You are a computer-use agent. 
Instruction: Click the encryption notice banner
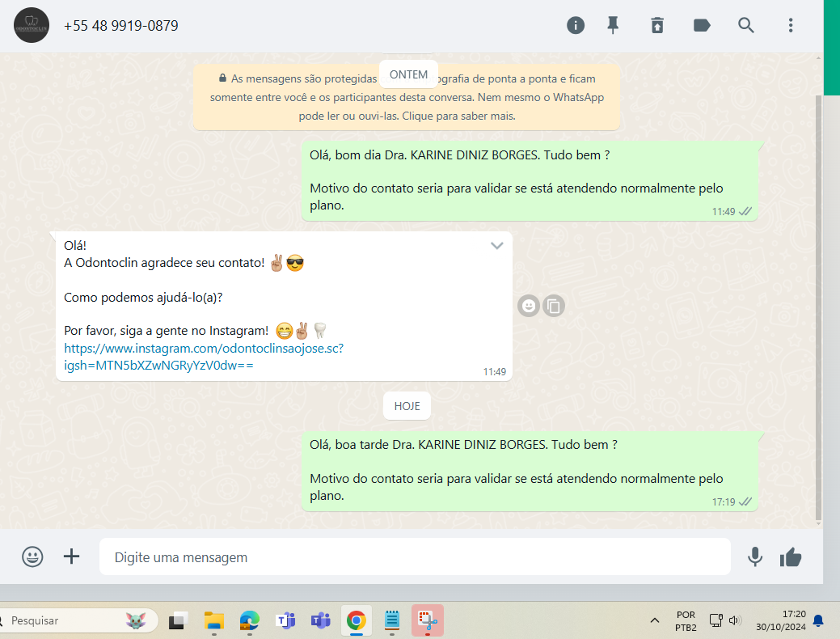407,97
